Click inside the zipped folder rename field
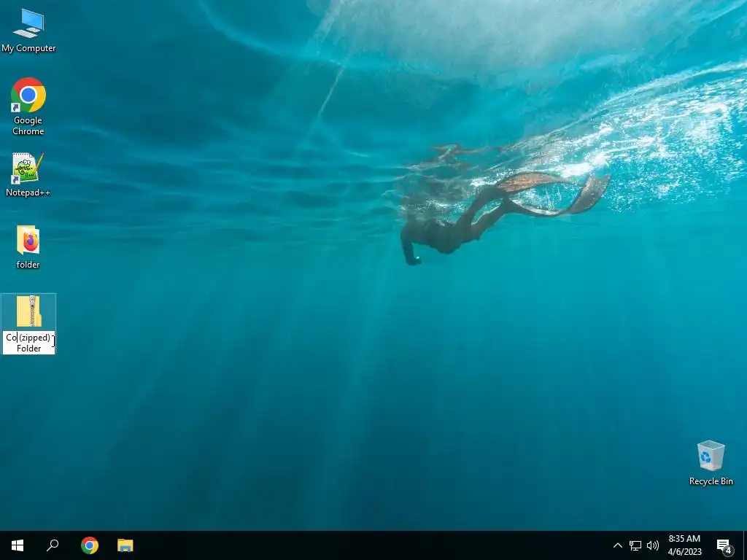Viewport: 747px width, 560px height. click(x=28, y=343)
